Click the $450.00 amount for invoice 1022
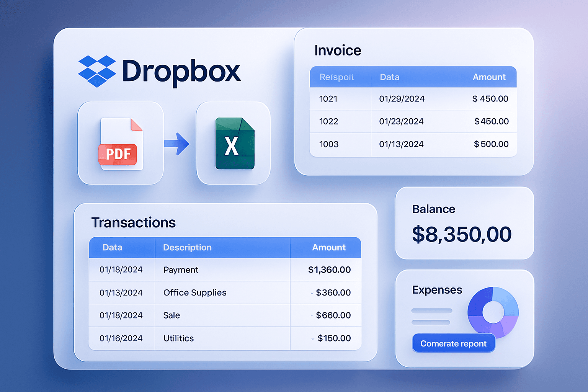 click(492, 121)
